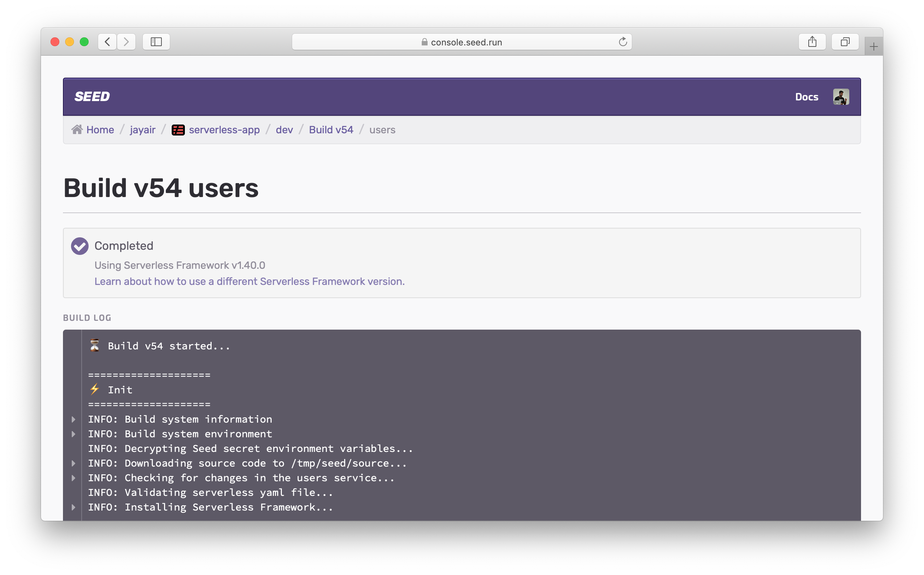Click the different Serverless Framework version link
924x575 pixels.
click(250, 281)
